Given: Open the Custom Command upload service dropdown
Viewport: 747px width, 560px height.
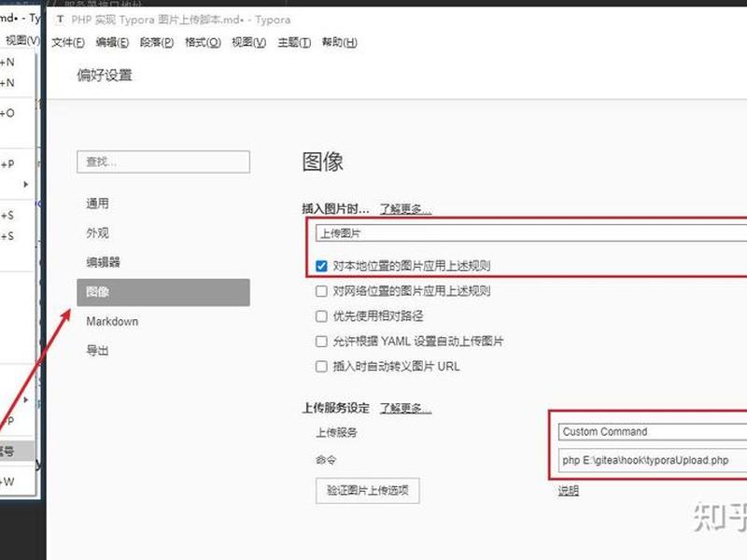Looking at the screenshot, I should [653, 432].
